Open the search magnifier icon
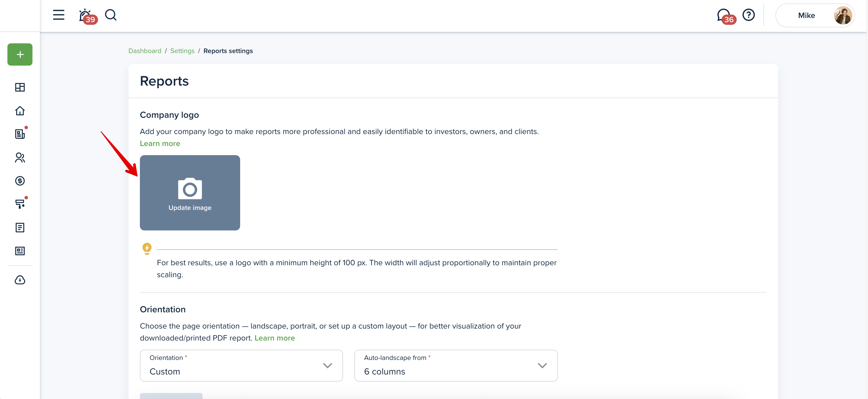Image resolution: width=868 pixels, height=399 pixels. pyautogui.click(x=111, y=15)
